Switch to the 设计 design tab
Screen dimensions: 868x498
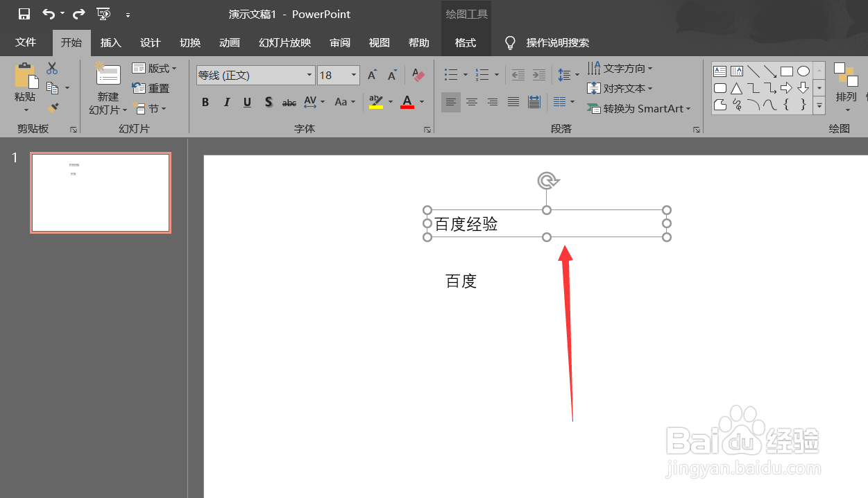coord(151,42)
